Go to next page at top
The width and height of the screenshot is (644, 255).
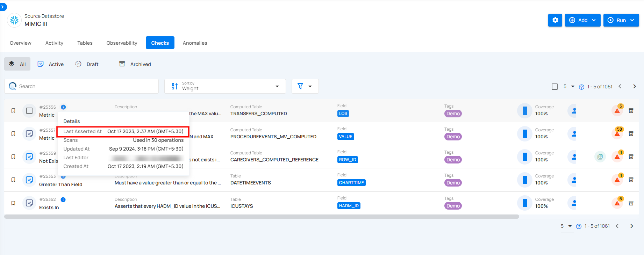point(635,86)
